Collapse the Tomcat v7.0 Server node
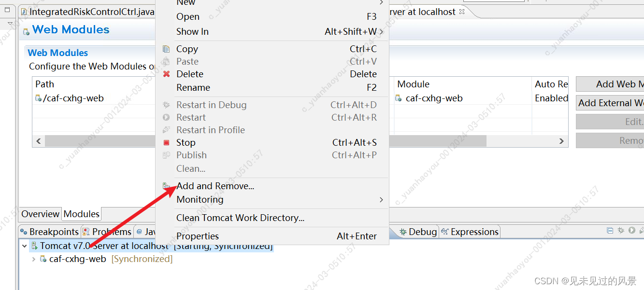 (x=24, y=246)
